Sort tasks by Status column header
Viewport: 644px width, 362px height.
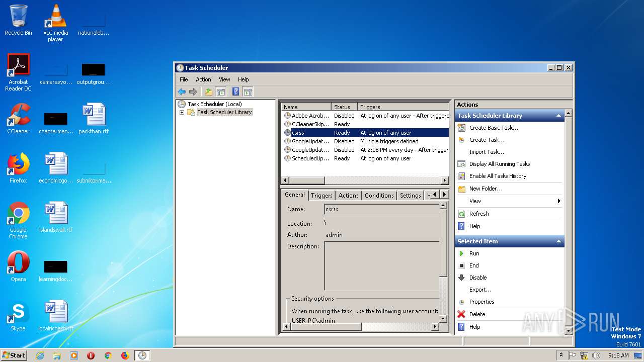pyautogui.click(x=345, y=107)
